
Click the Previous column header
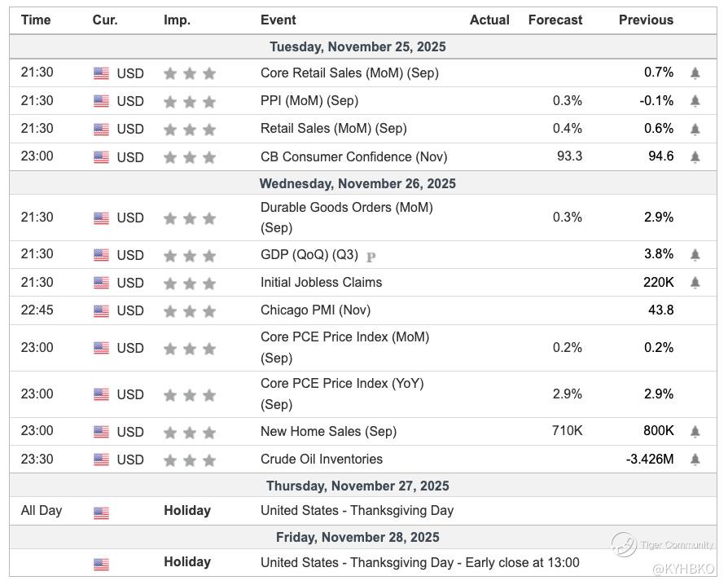pos(646,20)
